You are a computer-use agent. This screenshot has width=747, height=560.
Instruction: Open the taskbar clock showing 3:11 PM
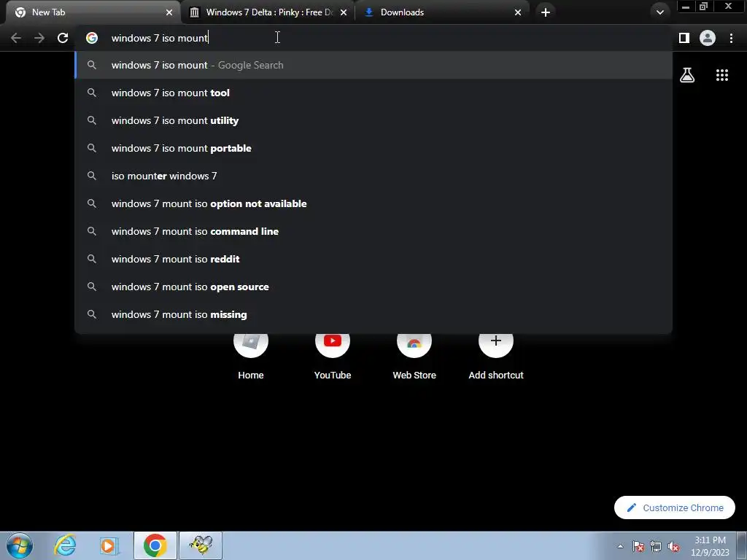710,546
